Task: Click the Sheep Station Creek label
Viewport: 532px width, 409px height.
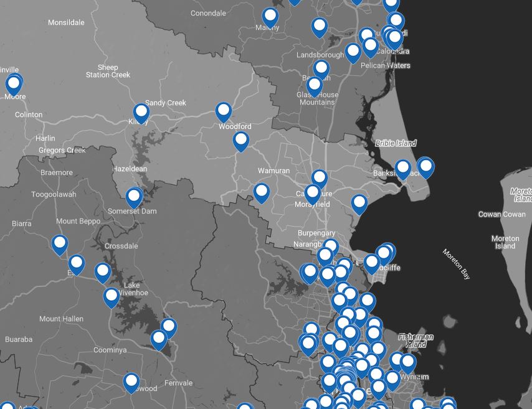Action: (108, 71)
